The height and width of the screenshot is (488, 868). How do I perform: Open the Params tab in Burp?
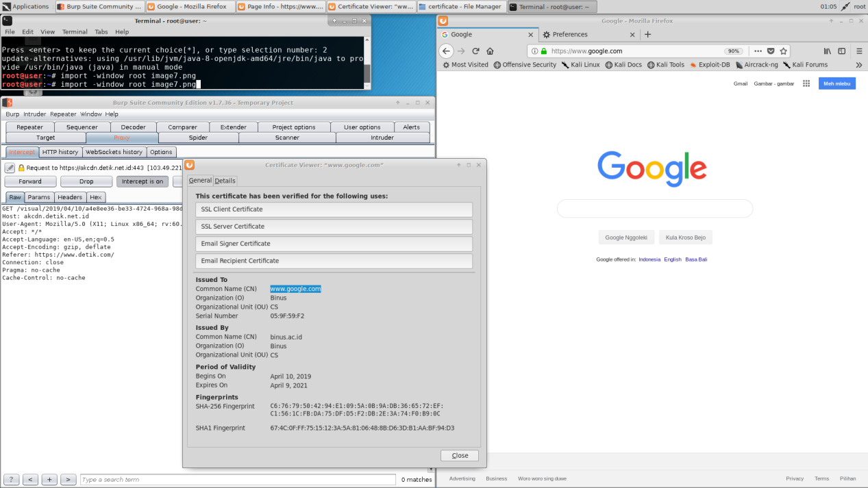pyautogui.click(x=39, y=197)
